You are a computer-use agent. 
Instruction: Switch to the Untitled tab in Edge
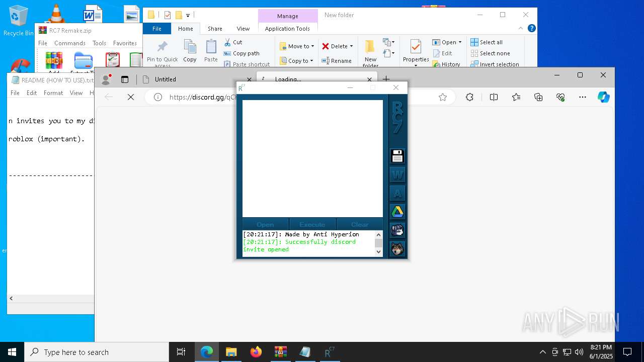196,79
